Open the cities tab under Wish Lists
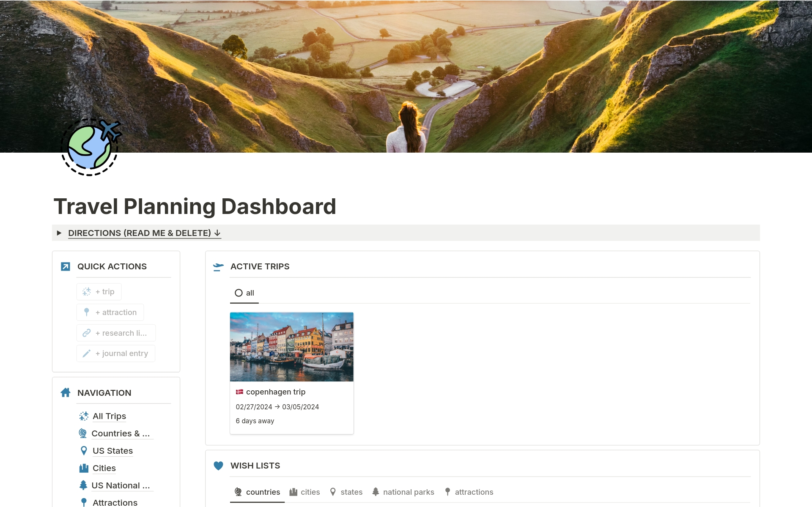Viewport: 812px width, 507px height. (310, 492)
